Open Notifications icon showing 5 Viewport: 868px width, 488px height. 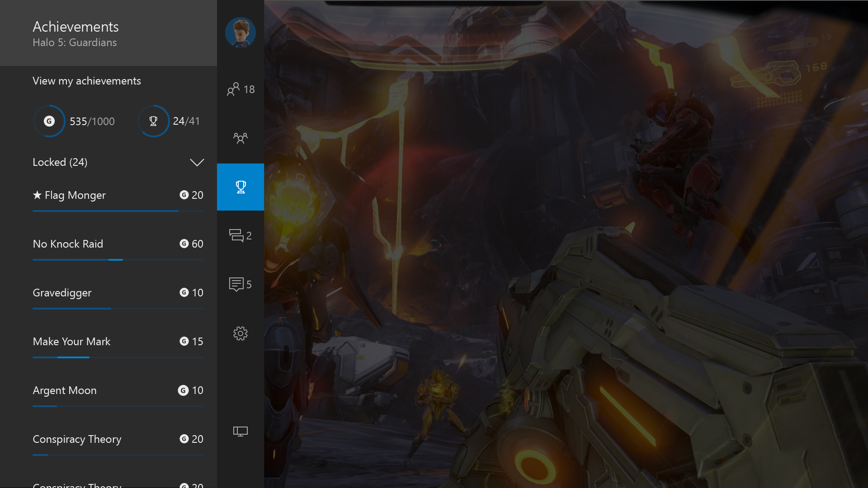coord(240,284)
